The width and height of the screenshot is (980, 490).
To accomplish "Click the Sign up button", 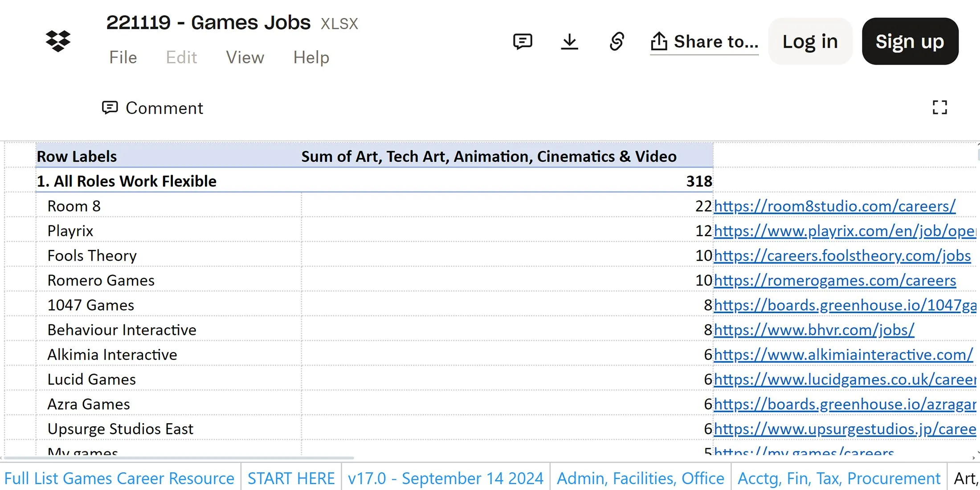I will coord(910,41).
